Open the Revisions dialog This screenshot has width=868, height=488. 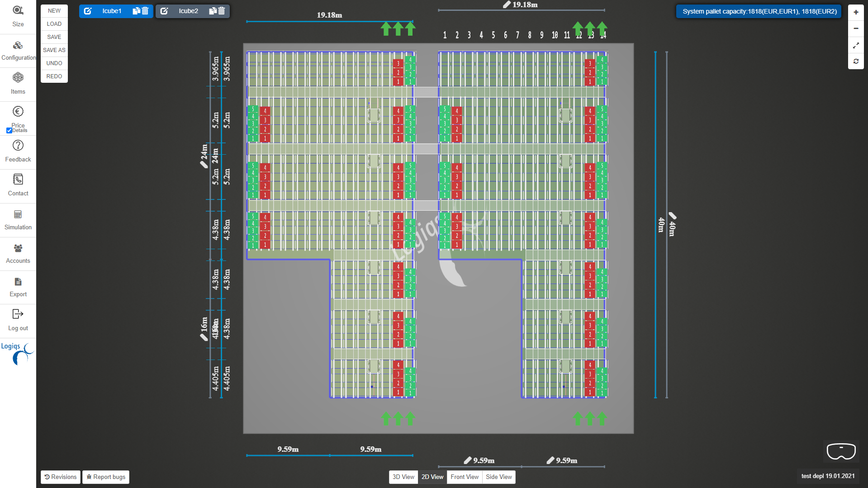tap(60, 477)
